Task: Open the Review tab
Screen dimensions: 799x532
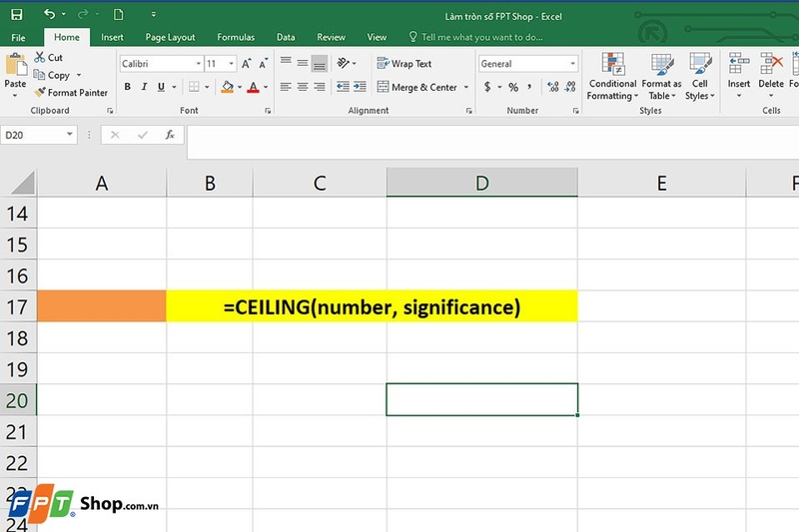Action: click(331, 37)
